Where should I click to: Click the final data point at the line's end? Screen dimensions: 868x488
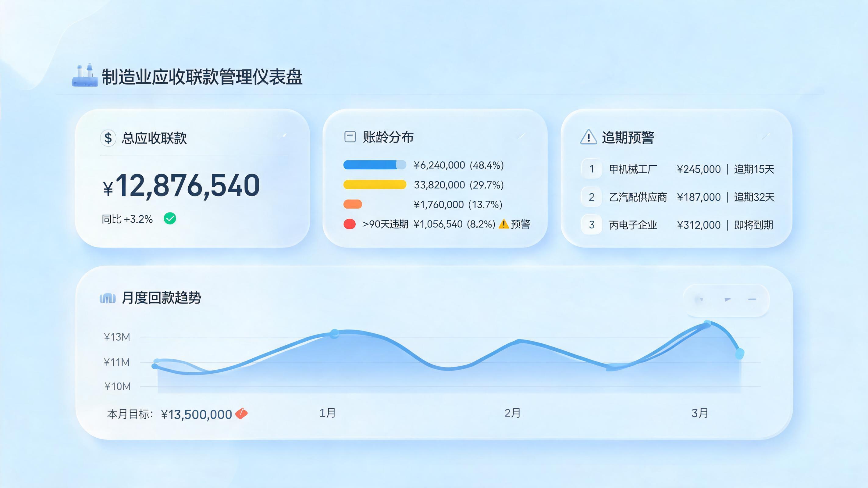pyautogui.click(x=740, y=353)
